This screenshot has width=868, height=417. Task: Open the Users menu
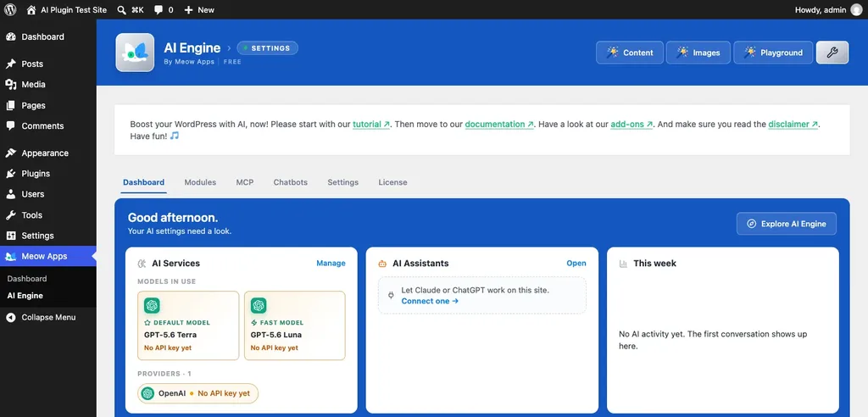pyautogui.click(x=48, y=194)
